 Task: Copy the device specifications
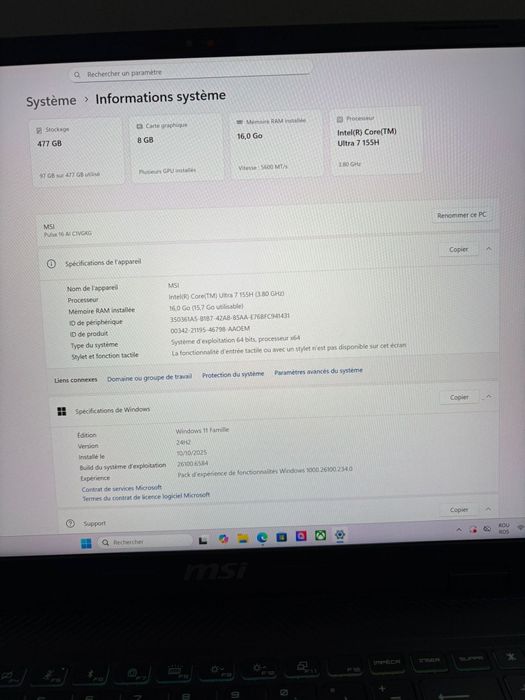458,249
